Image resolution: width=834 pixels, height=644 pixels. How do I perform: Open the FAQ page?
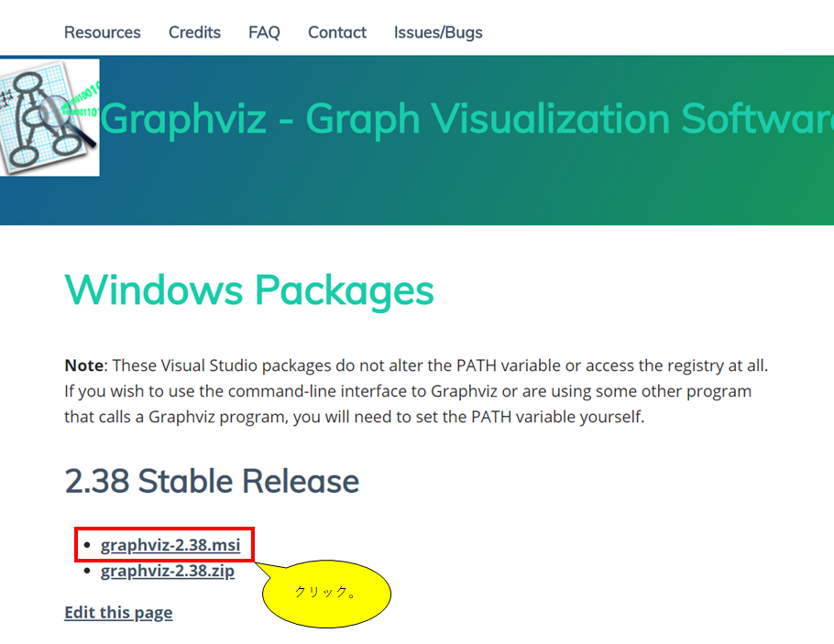click(x=264, y=32)
